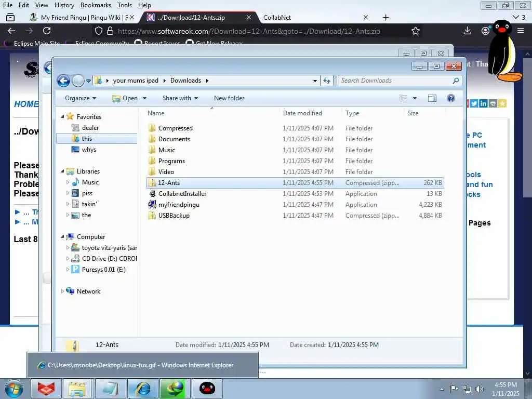The height and width of the screenshot is (399, 532).
Task: Open recent locations dropdown beside forward arrow
Action: [88, 81]
